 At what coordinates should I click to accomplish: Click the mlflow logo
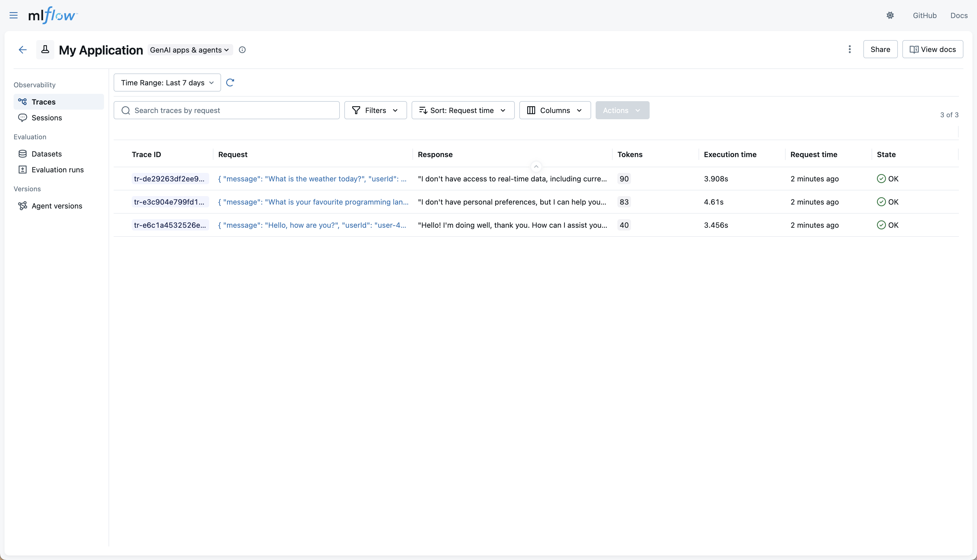tap(53, 15)
